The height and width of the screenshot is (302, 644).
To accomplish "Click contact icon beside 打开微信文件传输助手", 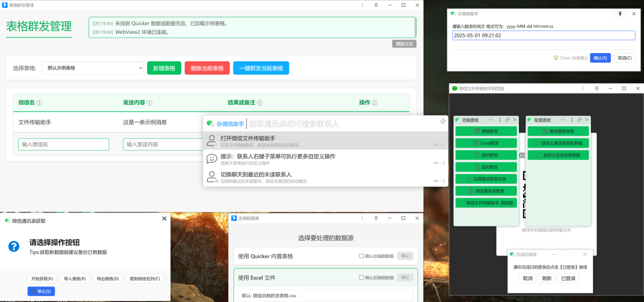I will (211, 141).
